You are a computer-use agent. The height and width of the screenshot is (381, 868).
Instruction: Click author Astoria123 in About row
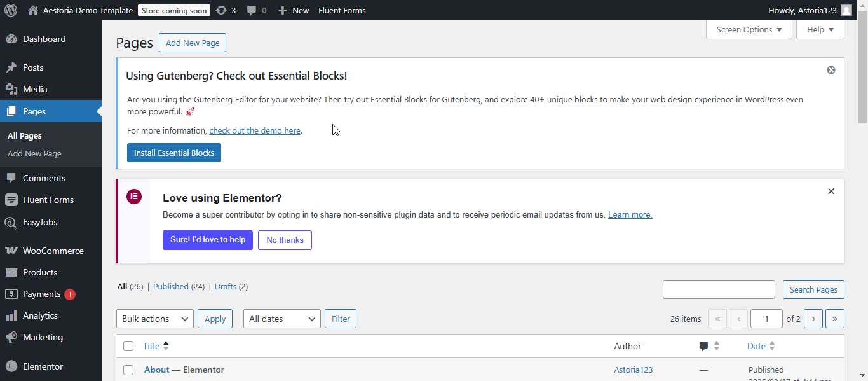(x=633, y=370)
